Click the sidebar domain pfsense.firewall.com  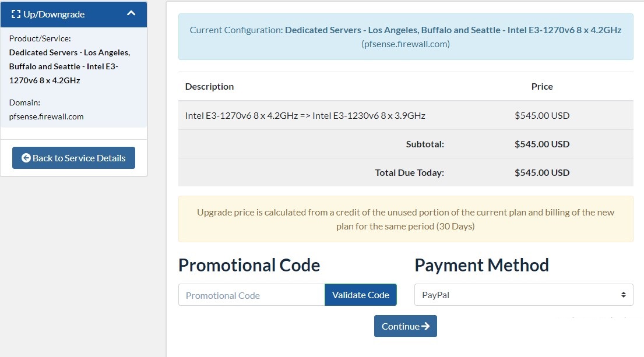[x=47, y=116]
